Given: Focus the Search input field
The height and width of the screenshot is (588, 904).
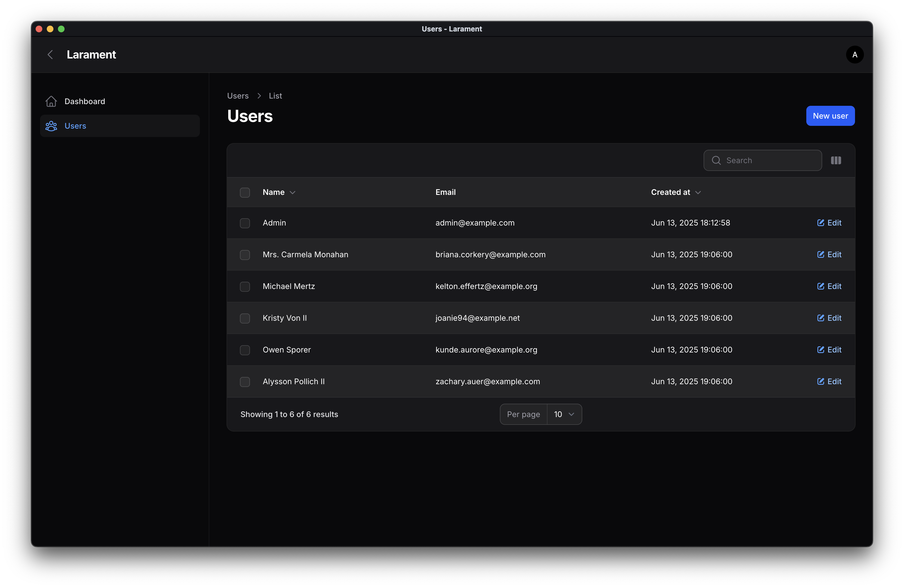Looking at the screenshot, I should [x=771, y=160].
